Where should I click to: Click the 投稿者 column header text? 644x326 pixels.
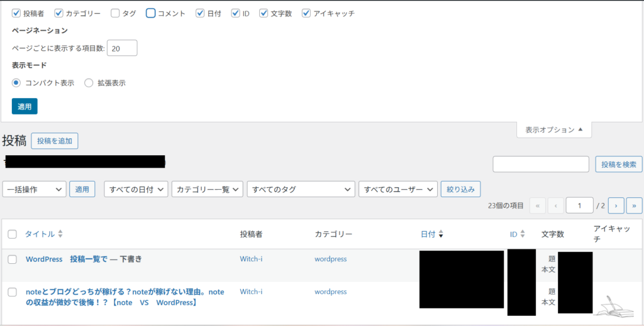point(251,234)
